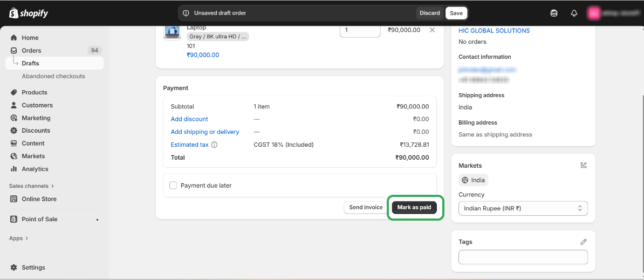
Task: Enable the Payment due later checkbox
Action: pos(173,186)
